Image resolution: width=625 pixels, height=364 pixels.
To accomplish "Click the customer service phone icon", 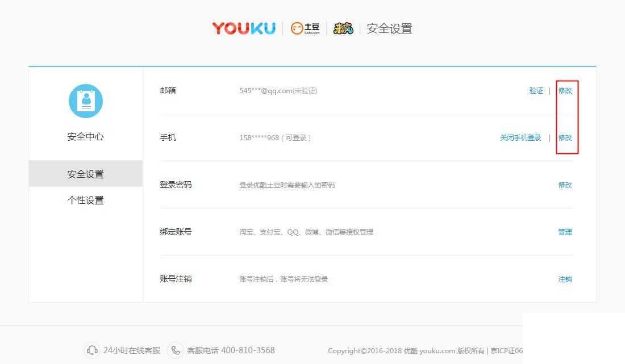I will 176,350.
